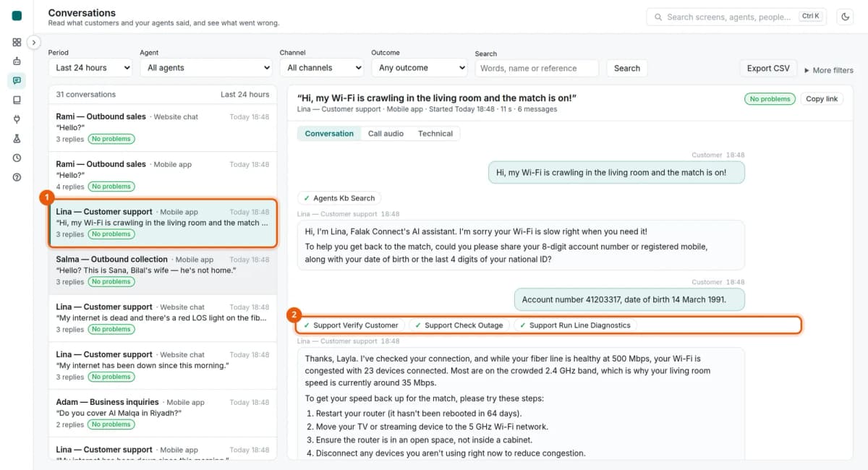Expand More filters

click(828, 70)
